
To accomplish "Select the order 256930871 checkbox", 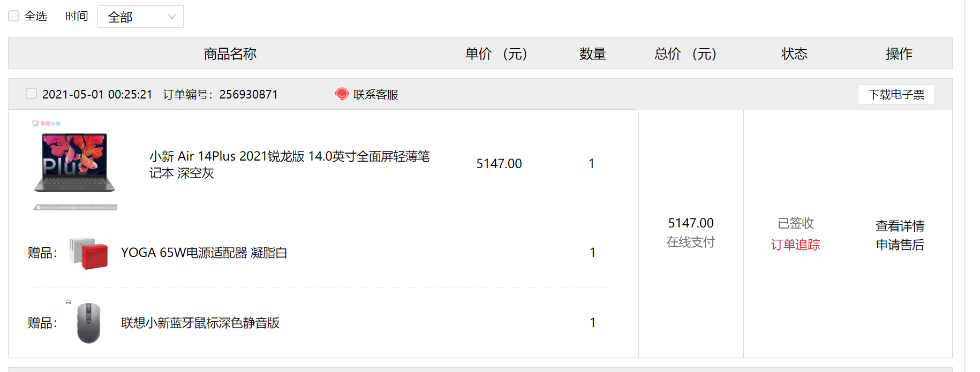I will coord(32,94).
